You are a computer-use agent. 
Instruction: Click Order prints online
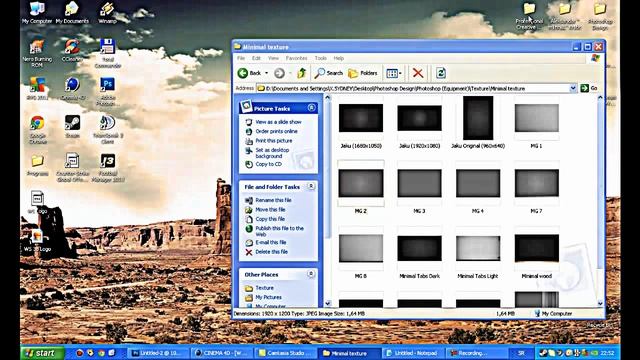276,131
